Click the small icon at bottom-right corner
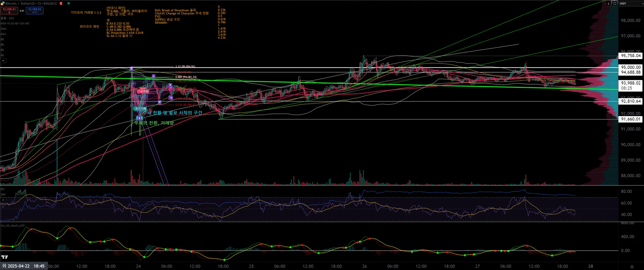The height and width of the screenshot is (270, 644). tap(632, 267)
